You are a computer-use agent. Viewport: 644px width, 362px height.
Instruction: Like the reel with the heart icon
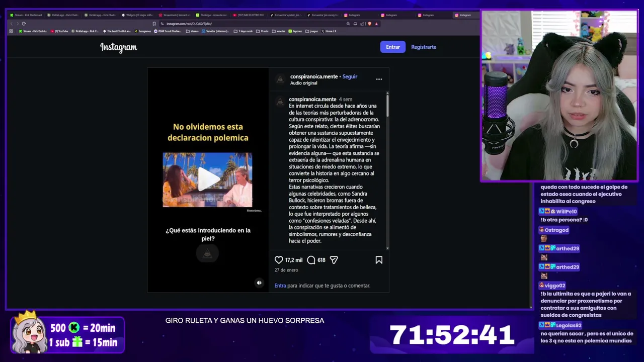[279, 260]
